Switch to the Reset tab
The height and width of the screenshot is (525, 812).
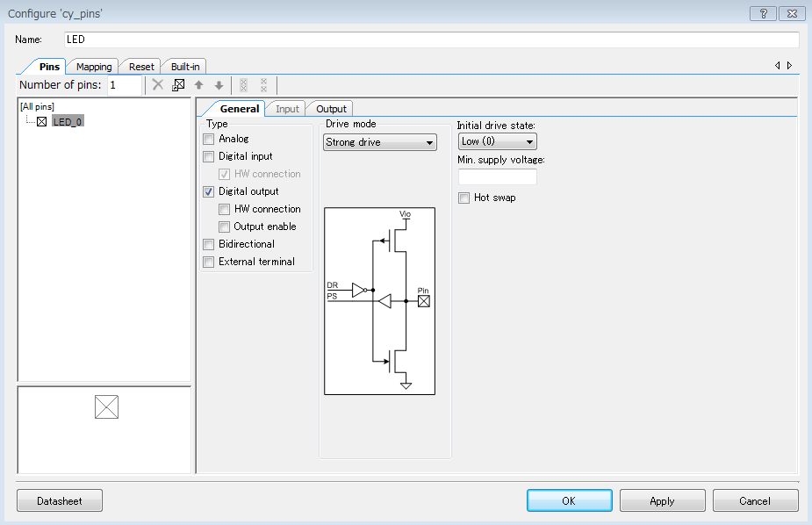coord(141,67)
